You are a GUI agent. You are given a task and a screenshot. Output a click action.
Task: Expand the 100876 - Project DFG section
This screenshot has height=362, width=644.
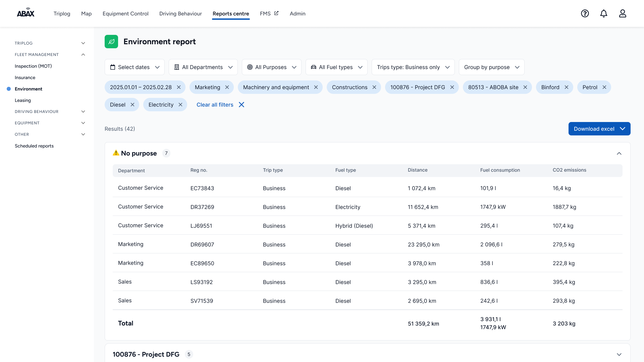[619, 354]
